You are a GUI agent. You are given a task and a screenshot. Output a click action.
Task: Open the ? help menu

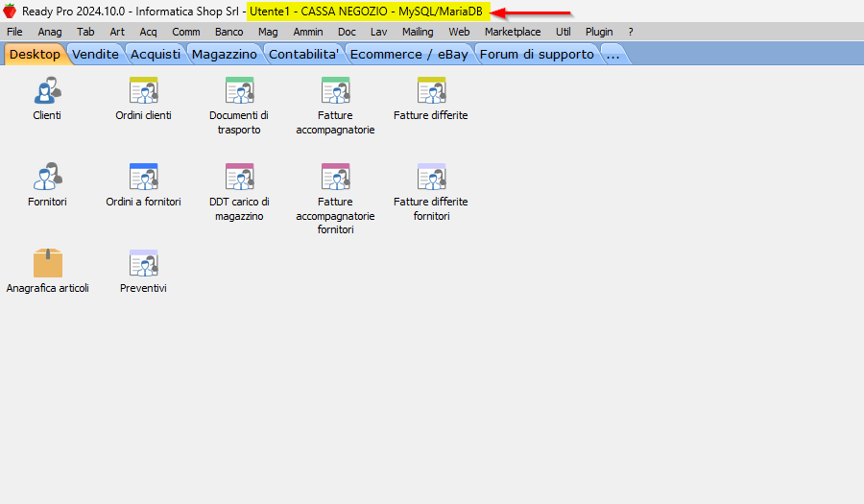pyautogui.click(x=631, y=32)
